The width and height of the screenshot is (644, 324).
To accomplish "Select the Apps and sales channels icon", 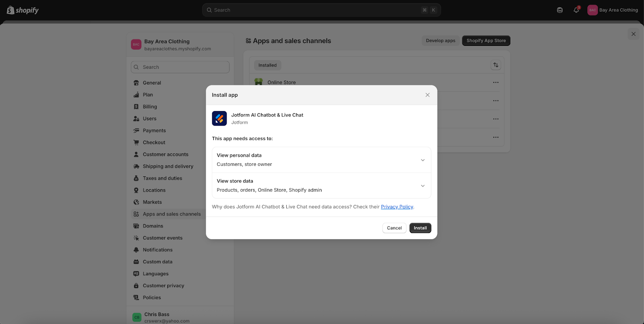I will pos(136,214).
